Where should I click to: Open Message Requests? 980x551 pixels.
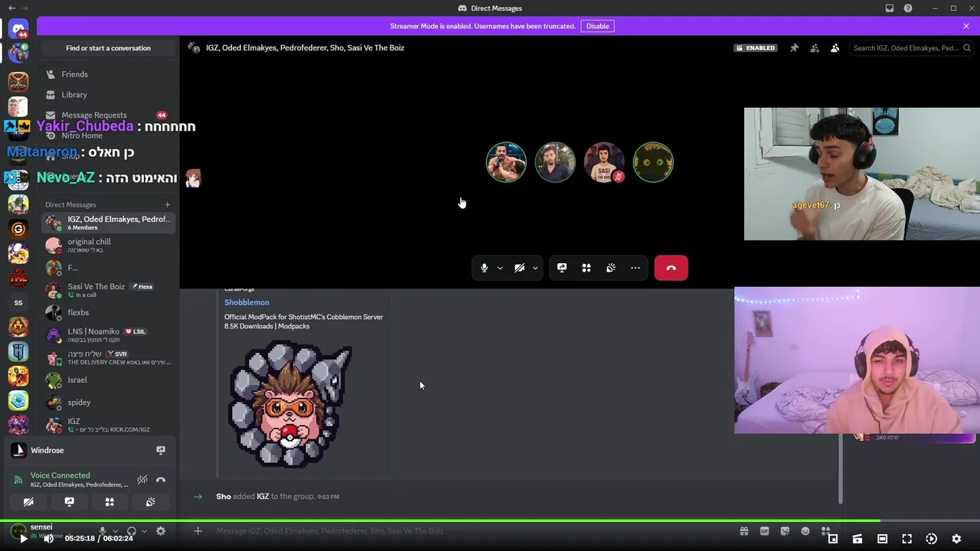coord(107,115)
